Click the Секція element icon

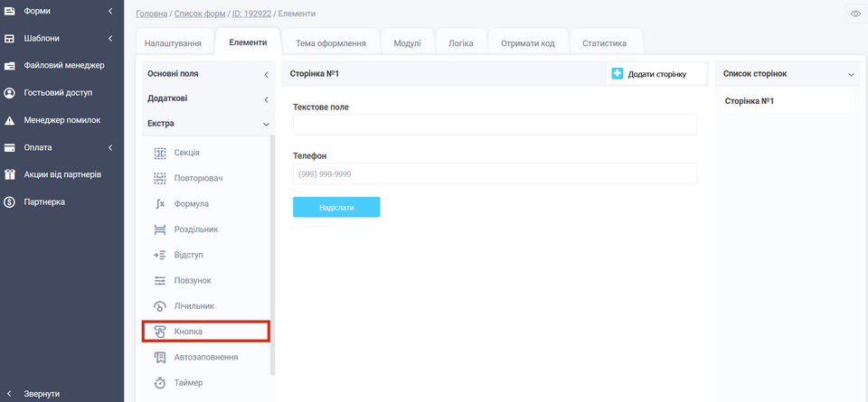click(160, 153)
